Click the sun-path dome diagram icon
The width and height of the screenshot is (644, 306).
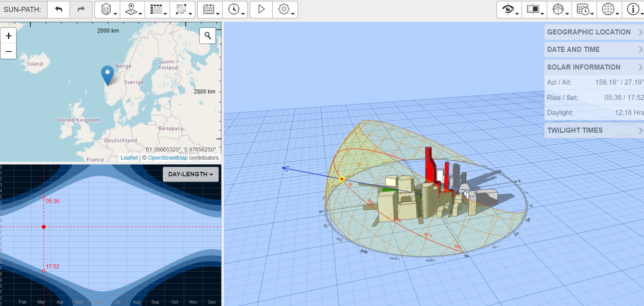(x=558, y=10)
